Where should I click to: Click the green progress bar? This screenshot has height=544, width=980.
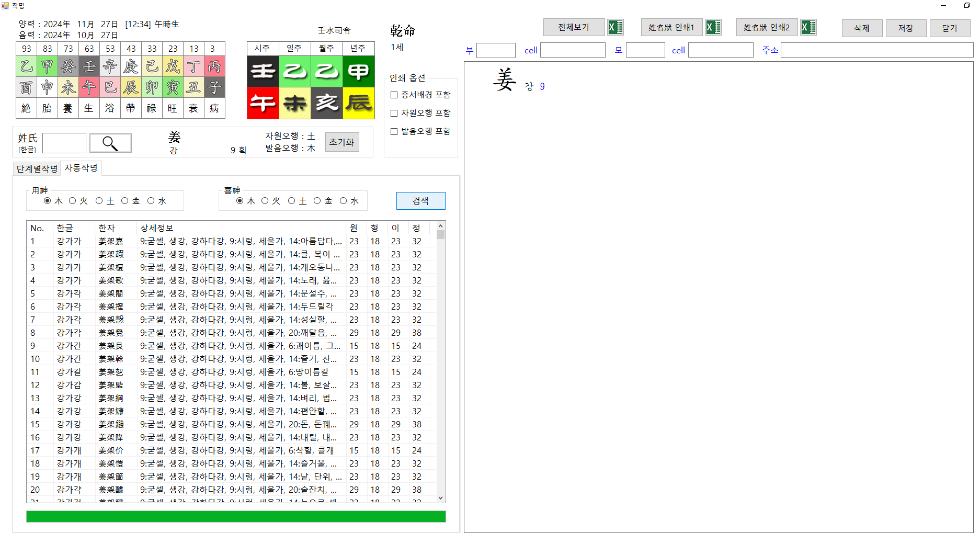click(236, 516)
